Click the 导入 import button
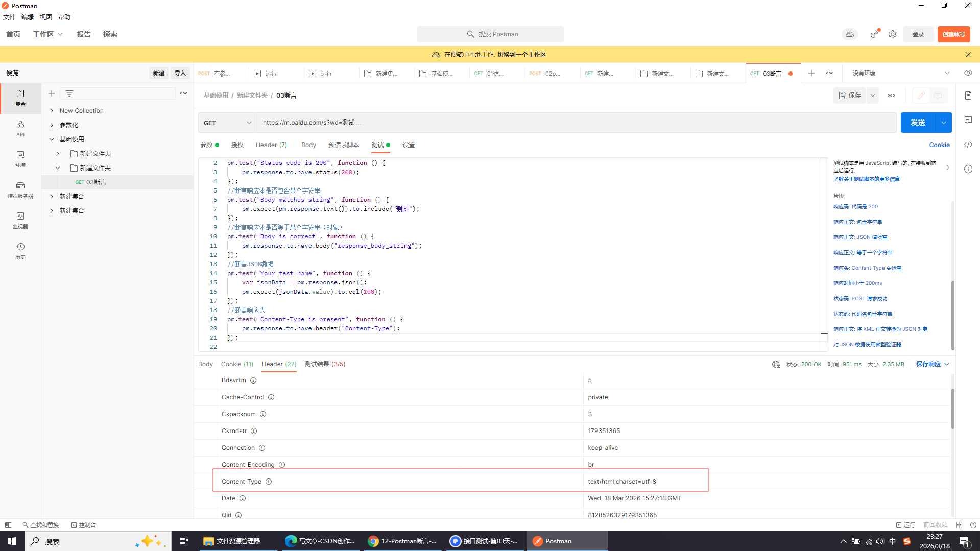Screen dimensions: 980x551 point(180,73)
